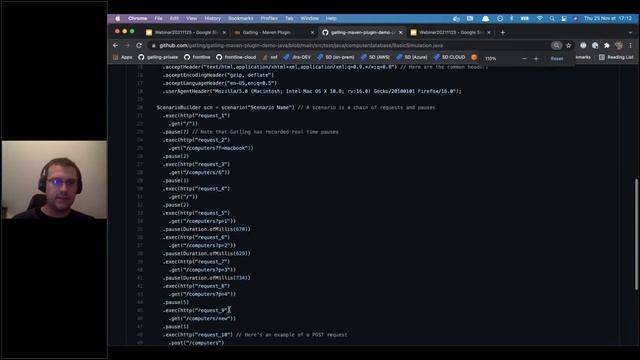The image size is (640, 360).
Task: Open the SD (on-prem) bookmark
Action: pyautogui.click(x=336, y=57)
